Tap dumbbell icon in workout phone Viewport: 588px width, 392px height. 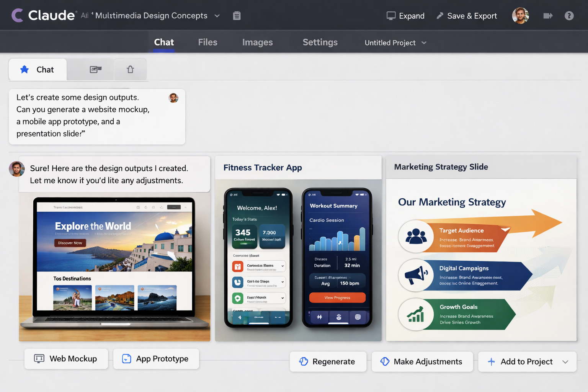coord(319,317)
